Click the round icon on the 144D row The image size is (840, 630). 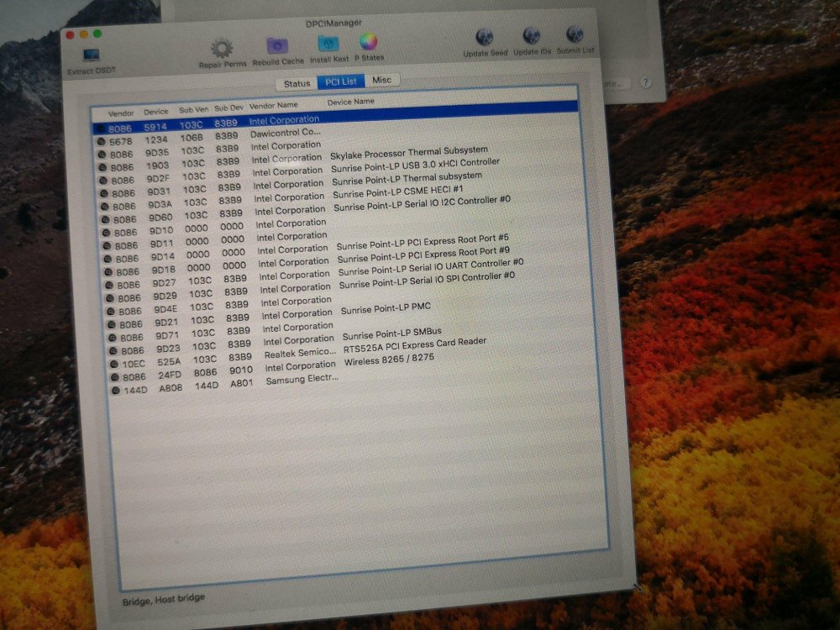click(x=115, y=391)
